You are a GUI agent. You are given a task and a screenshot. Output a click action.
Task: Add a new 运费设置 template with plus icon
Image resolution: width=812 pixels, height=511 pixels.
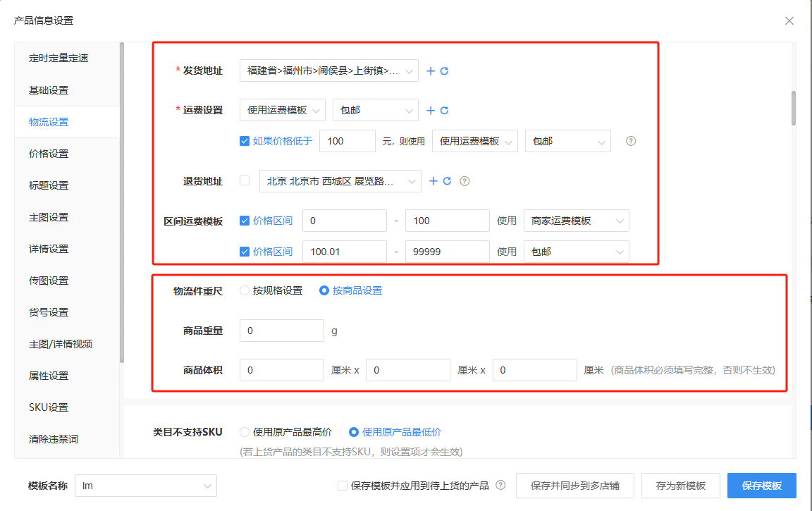431,110
